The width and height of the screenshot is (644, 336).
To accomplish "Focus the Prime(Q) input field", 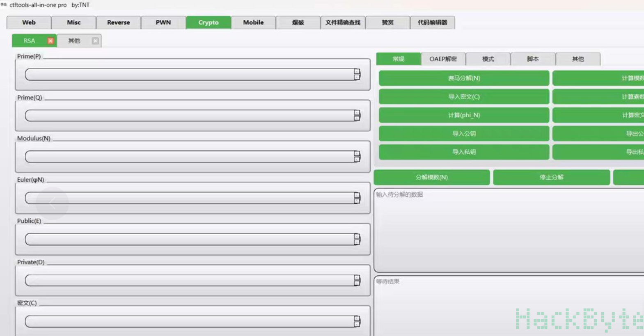I will (x=193, y=115).
